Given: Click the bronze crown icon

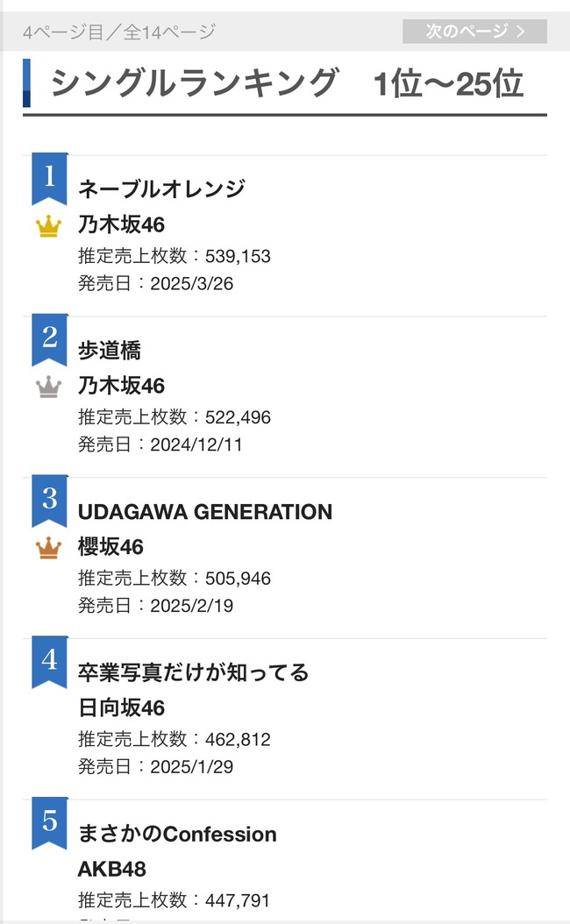Looking at the screenshot, I should (x=49, y=549).
